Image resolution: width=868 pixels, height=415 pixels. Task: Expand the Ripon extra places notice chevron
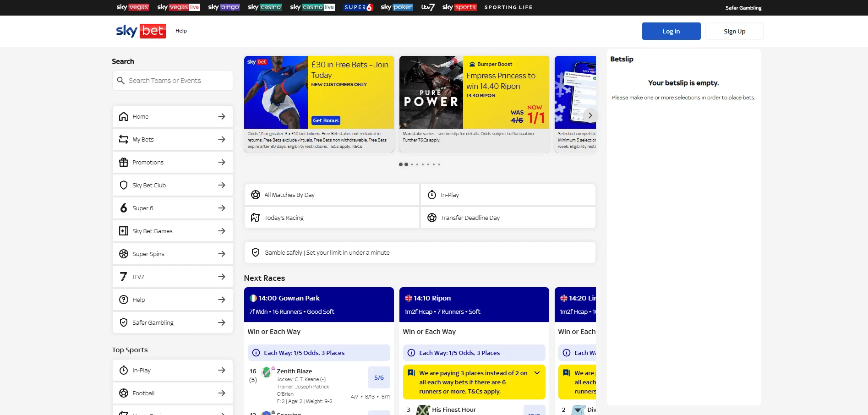click(x=537, y=373)
